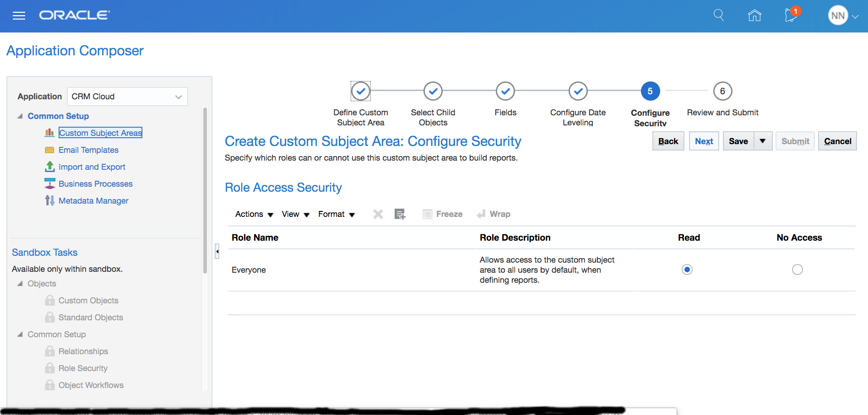The height and width of the screenshot is (415, 868).
Task: Click the search magnifier icon
Action: coord(719,16)
